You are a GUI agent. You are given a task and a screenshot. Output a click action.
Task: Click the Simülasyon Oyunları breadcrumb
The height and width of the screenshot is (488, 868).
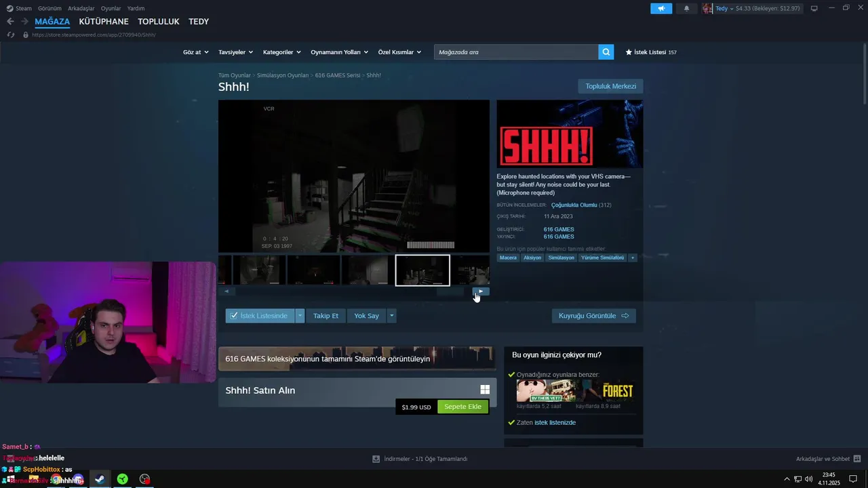(x=283, y=75)
